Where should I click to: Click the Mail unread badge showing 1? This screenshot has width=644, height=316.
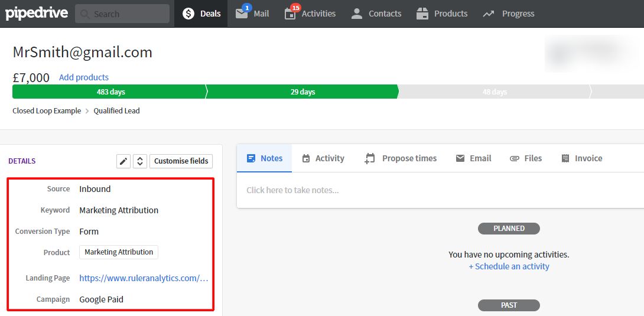[x=247, y=8]
